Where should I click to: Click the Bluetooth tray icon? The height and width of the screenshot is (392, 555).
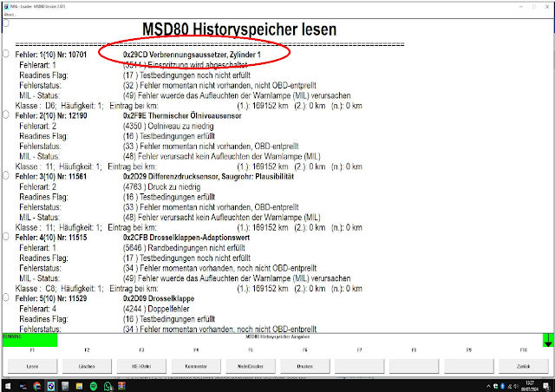[x=502, y=386]
